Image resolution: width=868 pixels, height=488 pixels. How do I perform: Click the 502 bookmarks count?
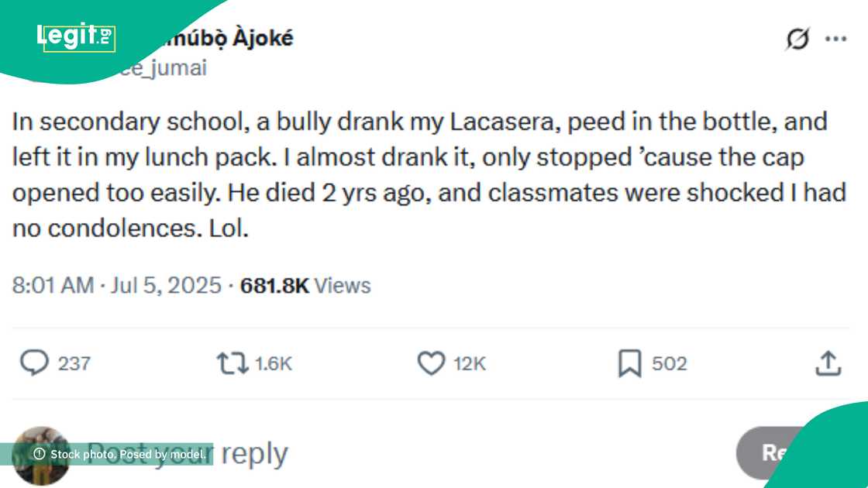pyautogui.click(x=669, y=363)
